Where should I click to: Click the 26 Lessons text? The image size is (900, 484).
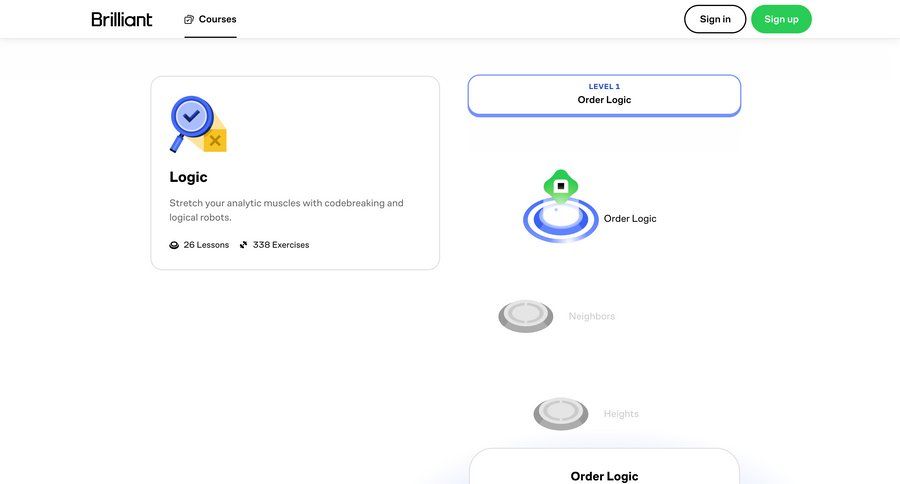[206, 245]
